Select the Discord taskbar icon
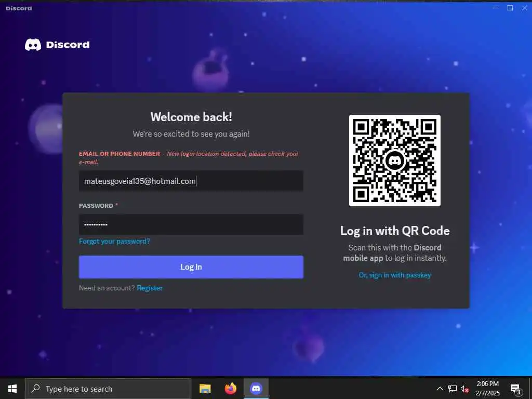Image resolution: width=532 pixels, height=399 pixels. [256, 389]
